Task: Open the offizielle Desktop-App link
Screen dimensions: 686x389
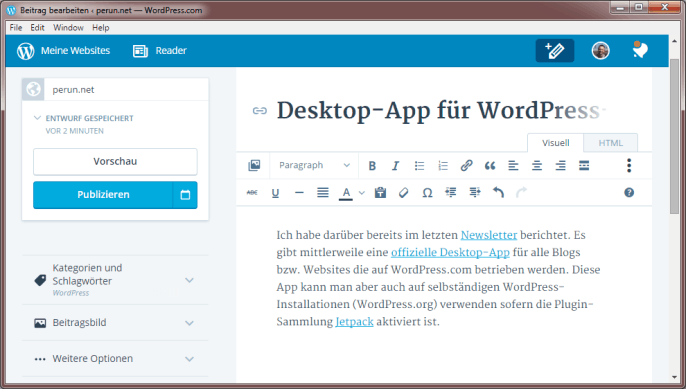Action: point(450,252)
